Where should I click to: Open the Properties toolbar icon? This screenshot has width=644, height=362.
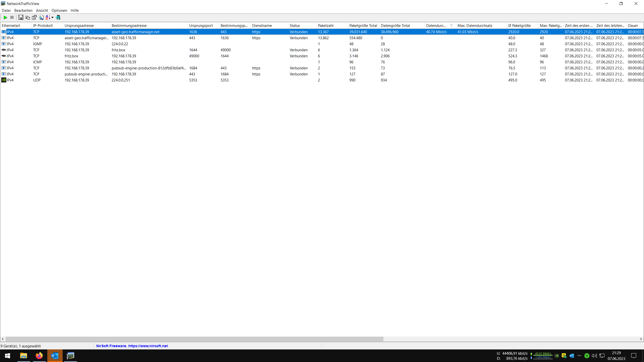coord(34,17)
